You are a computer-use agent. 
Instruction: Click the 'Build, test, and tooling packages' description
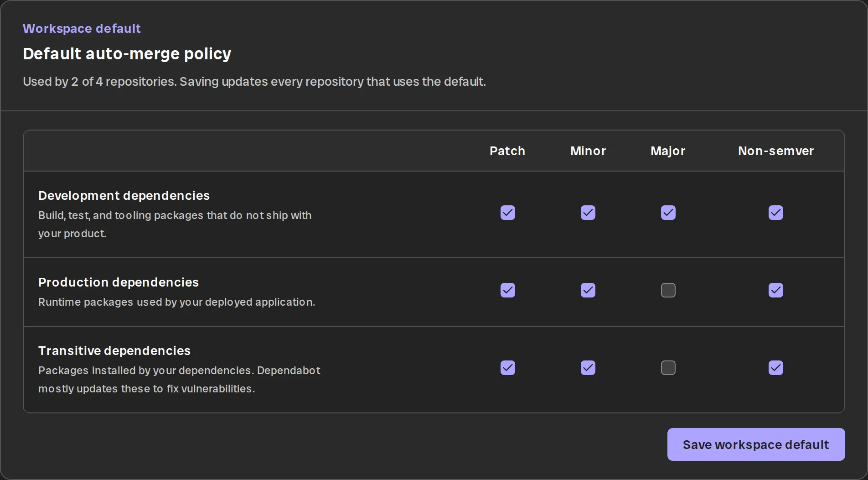175,224
